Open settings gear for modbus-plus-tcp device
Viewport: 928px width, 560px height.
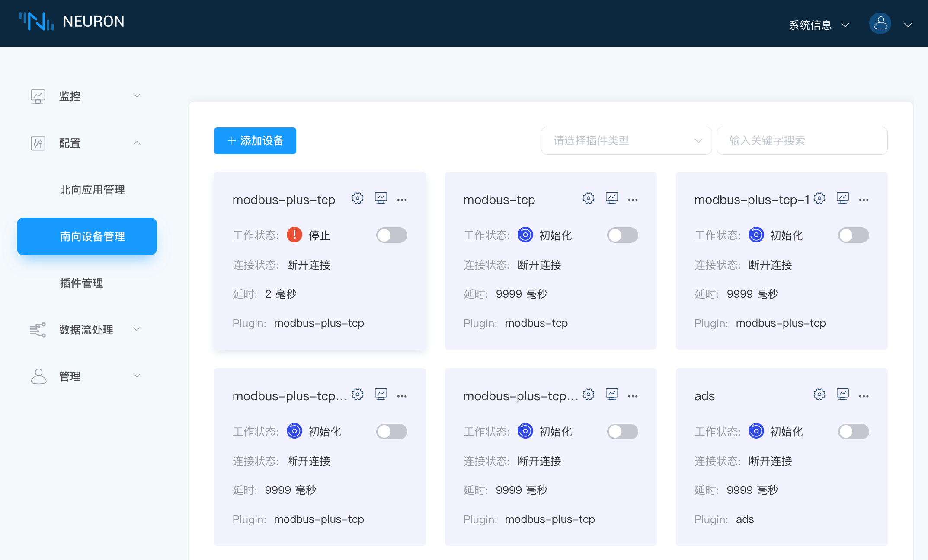tap(357, 198)
